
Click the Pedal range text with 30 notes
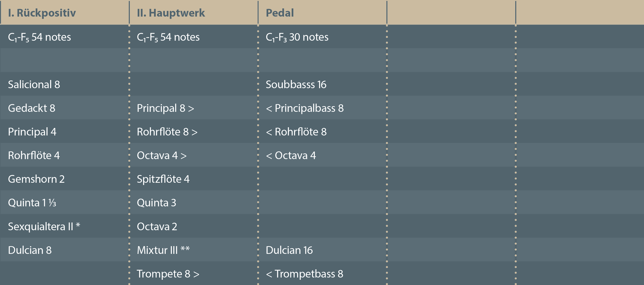pos(297,37)
